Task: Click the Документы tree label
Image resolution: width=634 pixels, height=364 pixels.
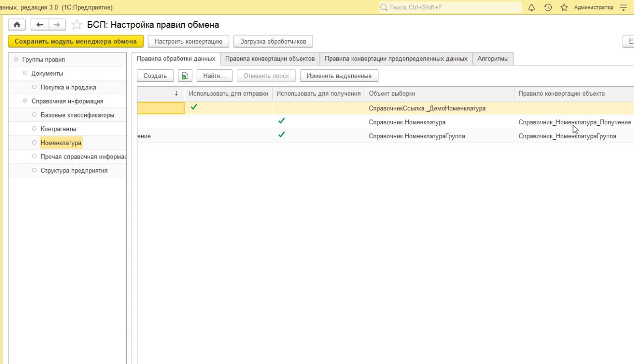Action: [x=47, y=73]
